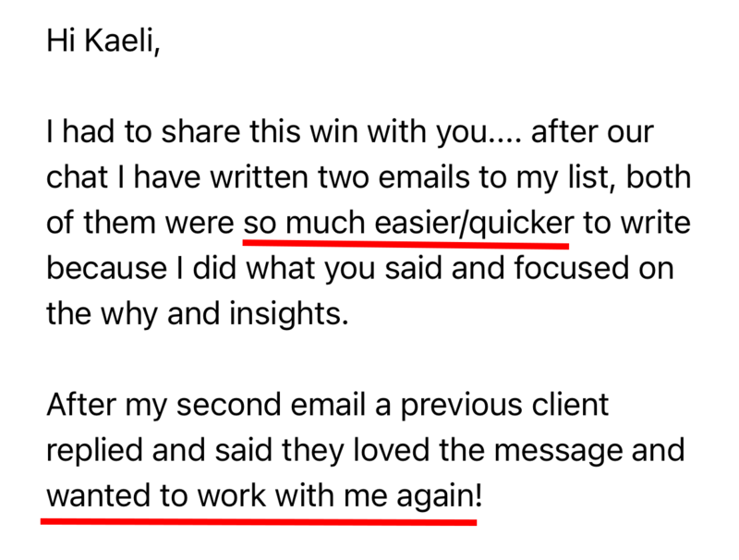Click the red underline beneath "work with me again"
This screenshot has height=560, width=739.
tap(259, 522)
